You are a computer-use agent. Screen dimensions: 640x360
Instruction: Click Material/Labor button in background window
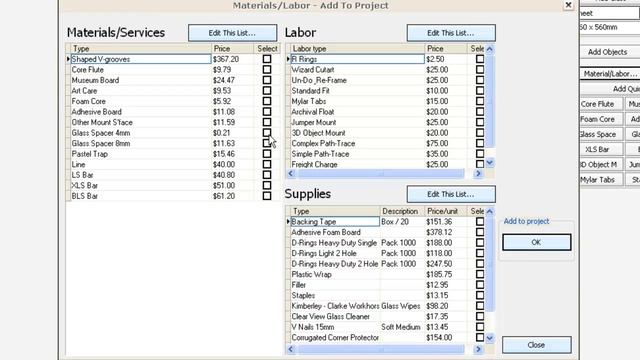[610, 74]
